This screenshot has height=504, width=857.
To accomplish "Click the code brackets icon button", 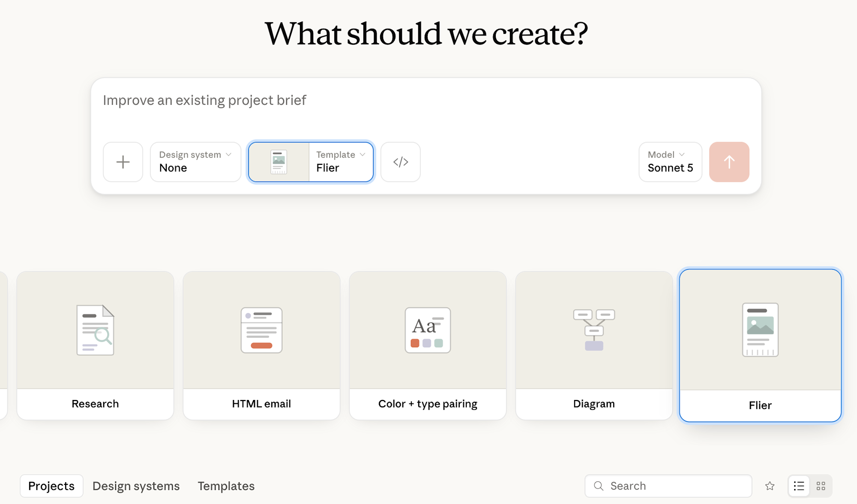I will [401, 162].
